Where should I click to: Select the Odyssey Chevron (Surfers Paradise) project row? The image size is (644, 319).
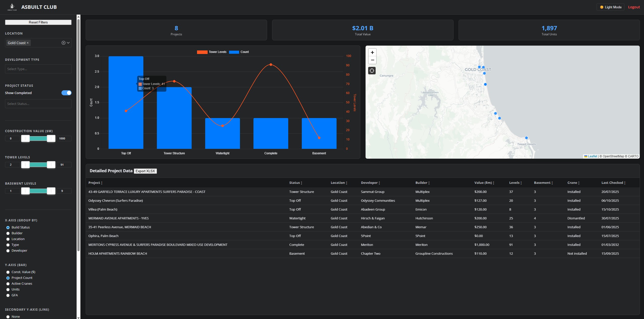click(x=363, y=200)
